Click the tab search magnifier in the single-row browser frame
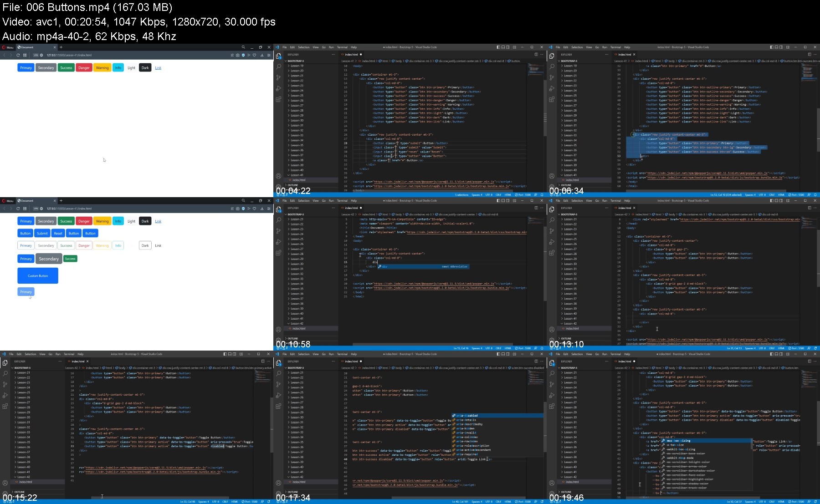The height and width of the screenshot is (504, 820). (243, 47)
